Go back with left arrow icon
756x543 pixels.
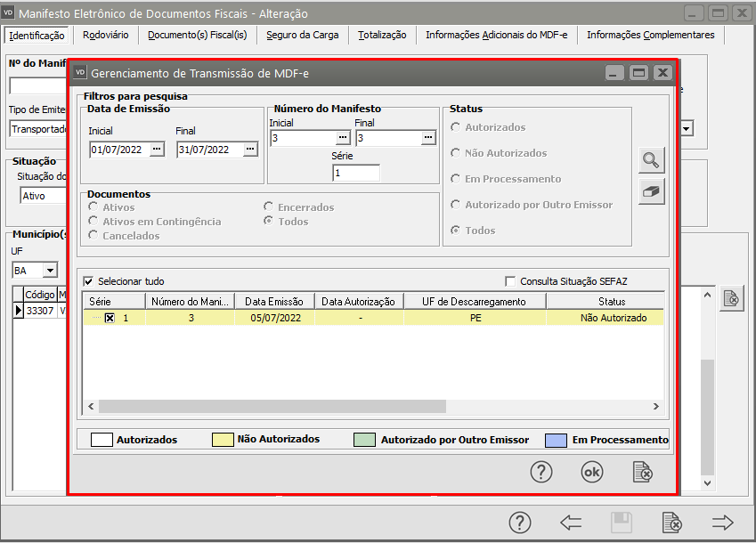(571, 523)
